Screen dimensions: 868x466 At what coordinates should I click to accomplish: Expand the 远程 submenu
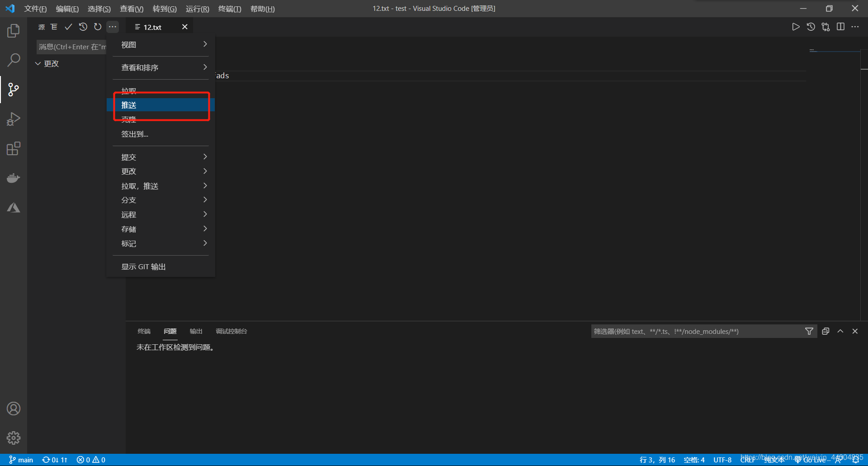[x=160, y=214]
